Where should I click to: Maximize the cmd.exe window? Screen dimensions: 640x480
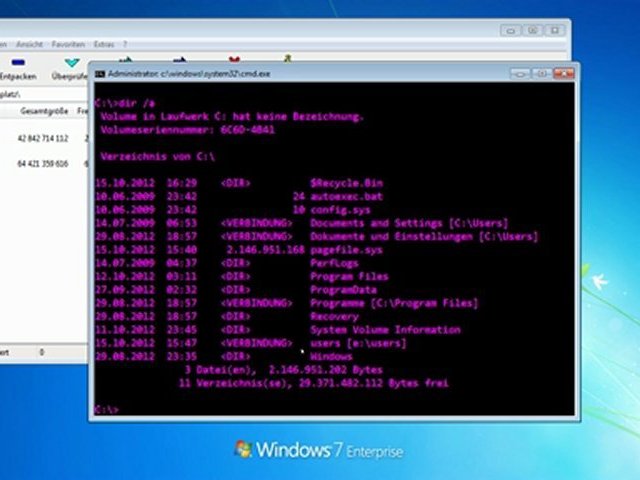pos(540,73)
